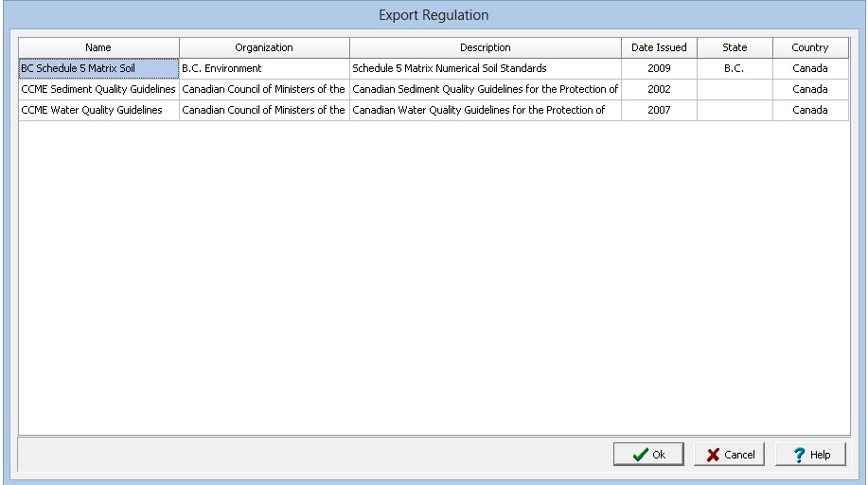This screenshot has width=868, height=485.
Task: Confirm export with the green checkmark Ok button
Action: pos(649,455)
